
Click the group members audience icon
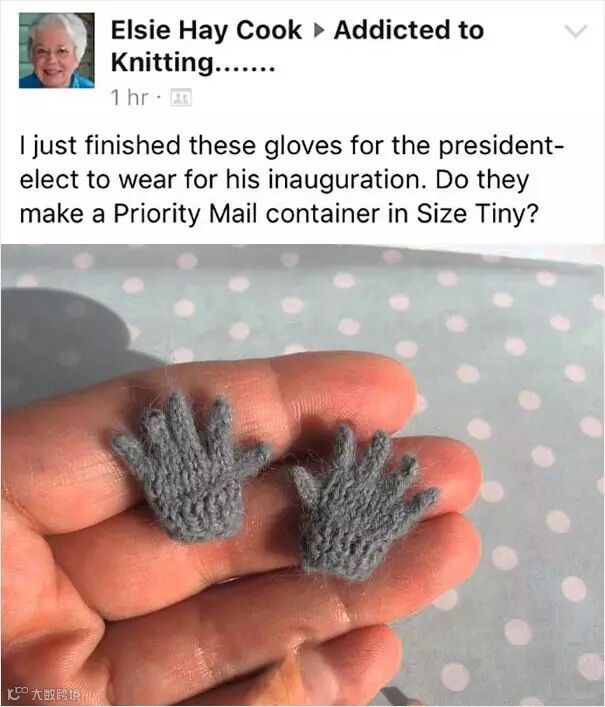[180, 97]
